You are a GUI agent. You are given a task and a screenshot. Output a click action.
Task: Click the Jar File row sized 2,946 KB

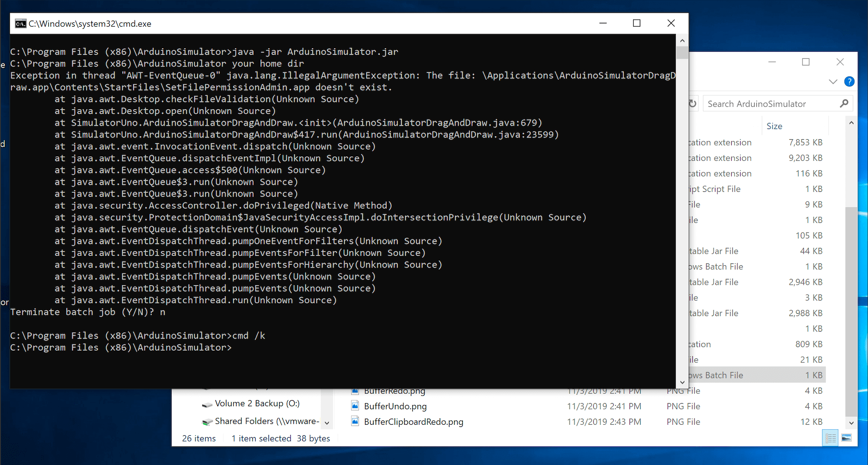tap(757, 282)
